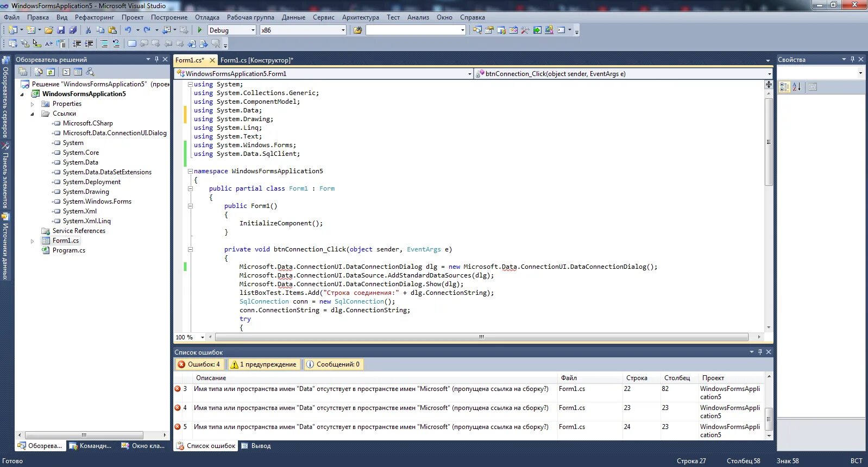Screen dimensions: 868x467
Task: Click the Cut scissors icon
Action: tap(88, 30)
